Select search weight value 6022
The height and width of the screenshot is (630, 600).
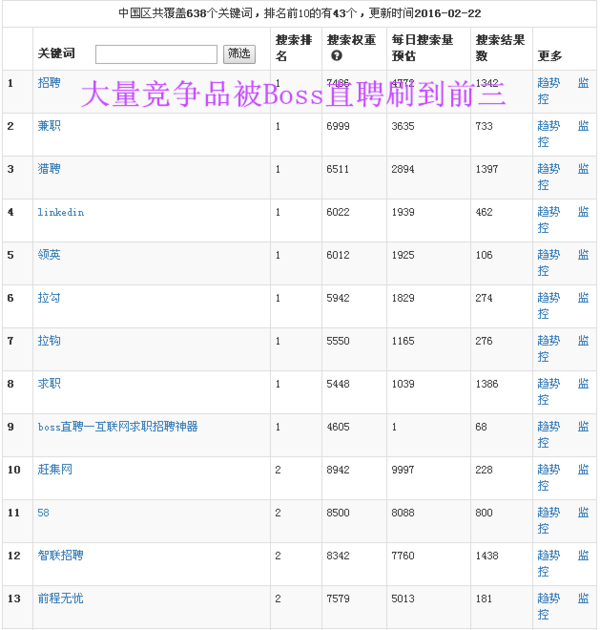coord(338,212)
